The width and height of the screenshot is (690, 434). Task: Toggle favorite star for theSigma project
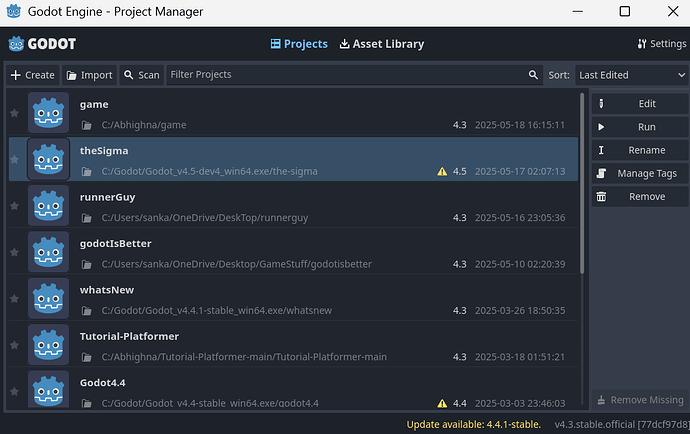pyautogui.click(x=15, y=159)
